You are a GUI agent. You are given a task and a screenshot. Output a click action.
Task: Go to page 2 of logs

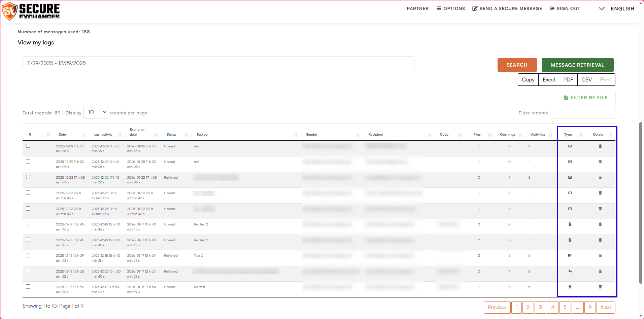point(528,307)
